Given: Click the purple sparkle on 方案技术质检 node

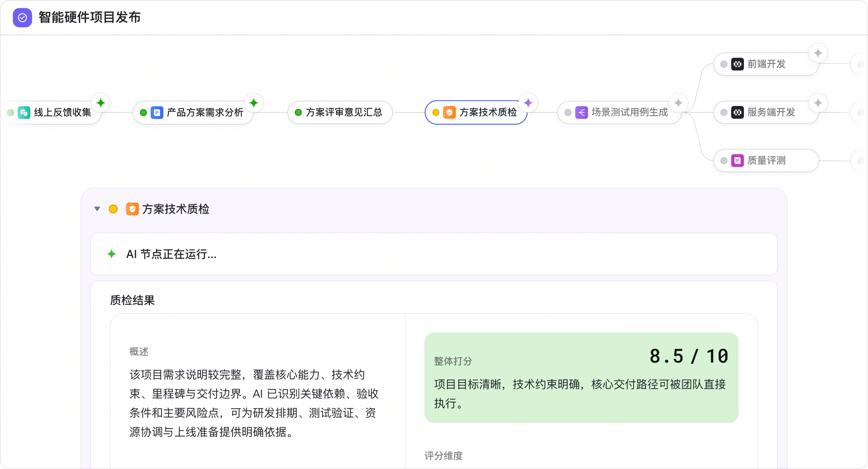Looking at the screenshot, I should click(528, 103).
